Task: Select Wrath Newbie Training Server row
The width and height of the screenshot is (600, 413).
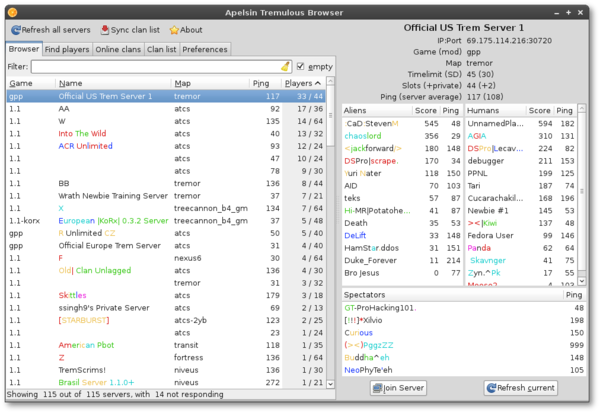Action: [x=166, y=196]
